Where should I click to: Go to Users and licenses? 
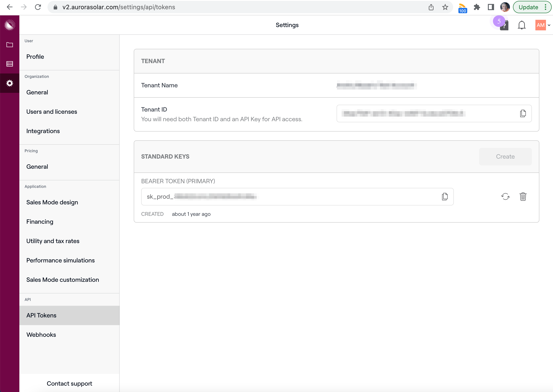tap(52, 112)
